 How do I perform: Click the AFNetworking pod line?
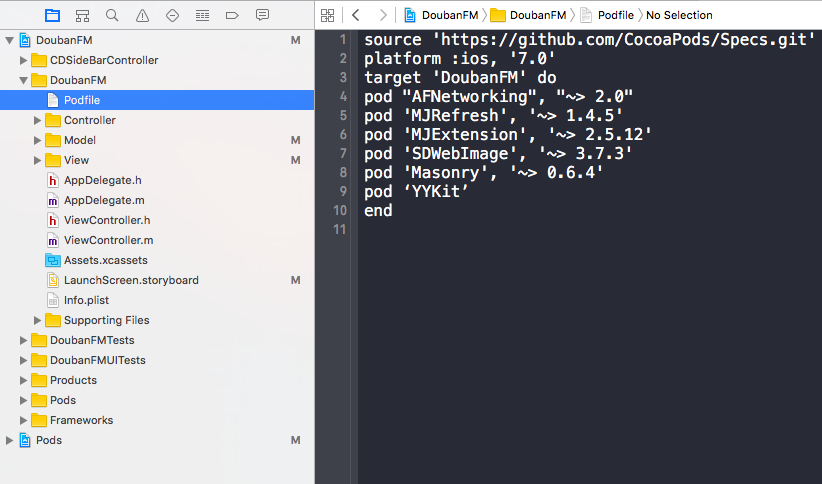click(x=499, y=96)
